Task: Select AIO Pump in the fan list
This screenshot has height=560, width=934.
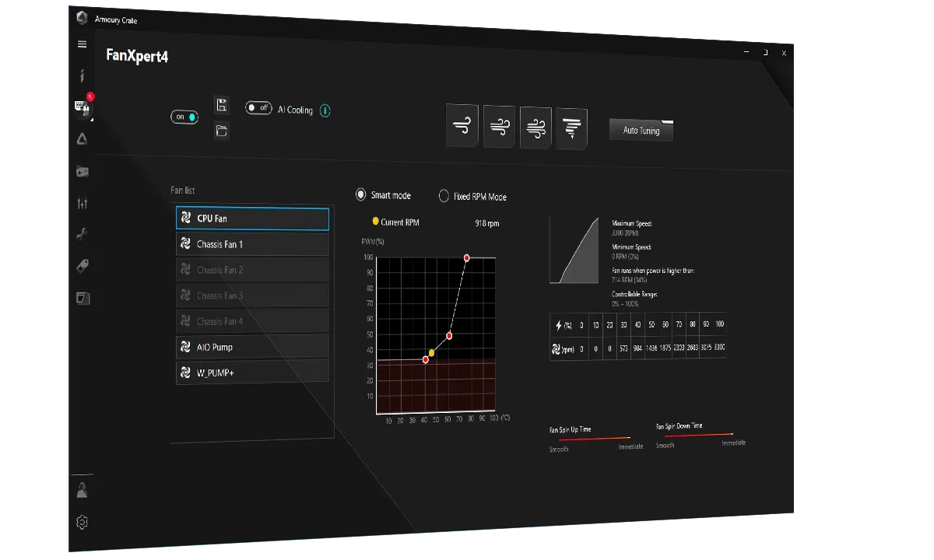Action: [252, 347]
